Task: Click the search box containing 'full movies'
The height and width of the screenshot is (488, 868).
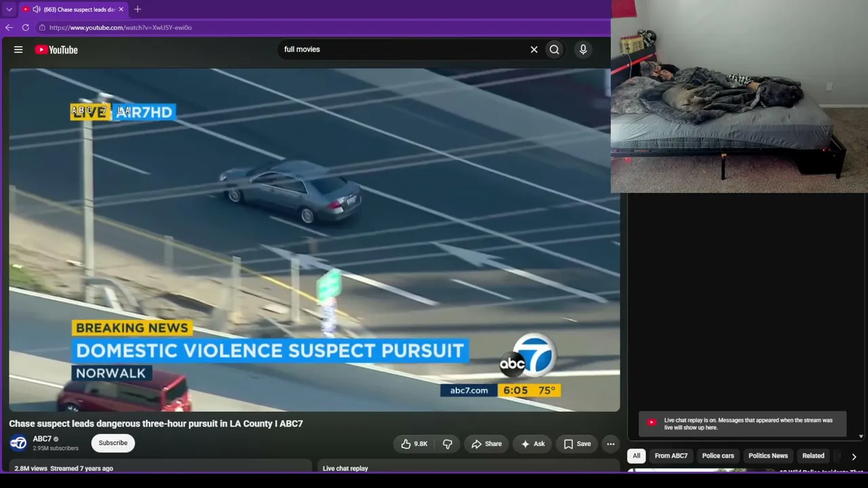Action: click(403, 49)
